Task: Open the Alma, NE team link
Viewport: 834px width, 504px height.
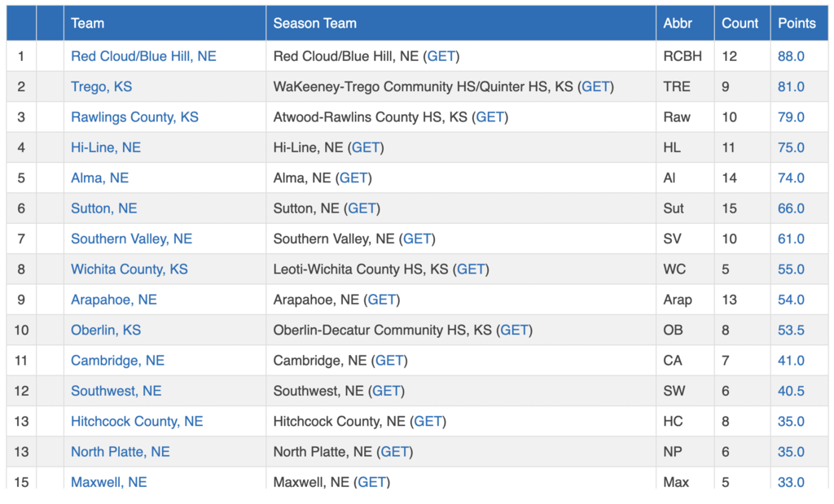Action: [x=99, y=177]
